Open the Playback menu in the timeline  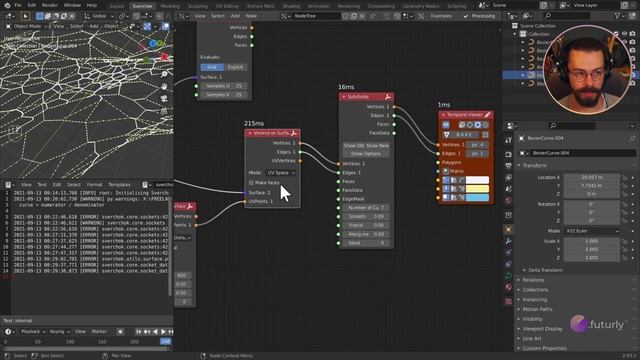[x=32, y=332]
